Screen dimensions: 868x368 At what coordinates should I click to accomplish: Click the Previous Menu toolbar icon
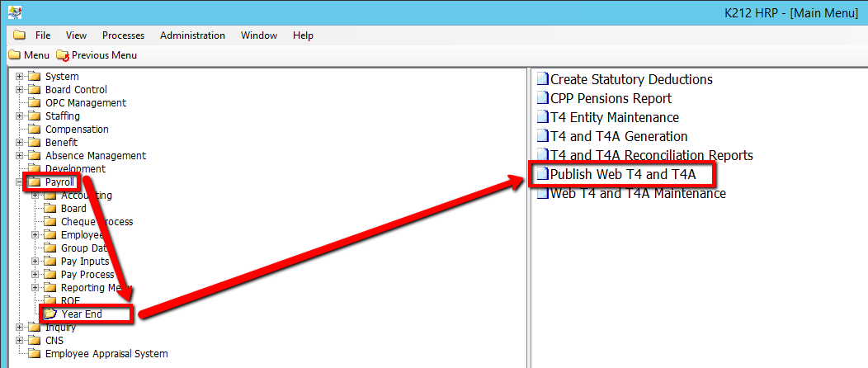(x=63, y=55)
